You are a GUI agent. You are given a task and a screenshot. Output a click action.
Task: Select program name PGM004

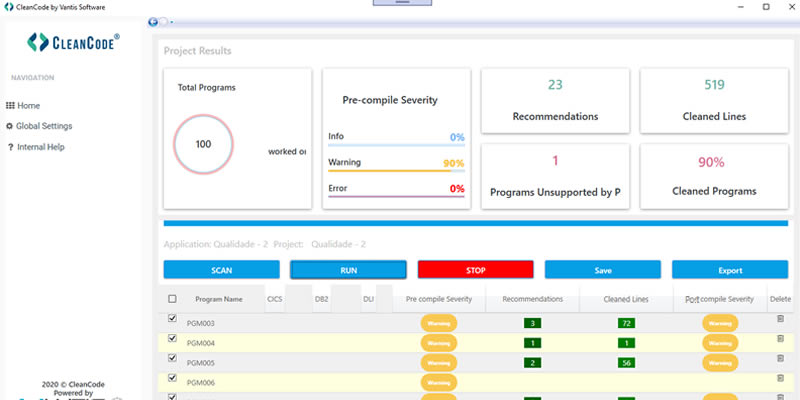[x=201, y=343]
